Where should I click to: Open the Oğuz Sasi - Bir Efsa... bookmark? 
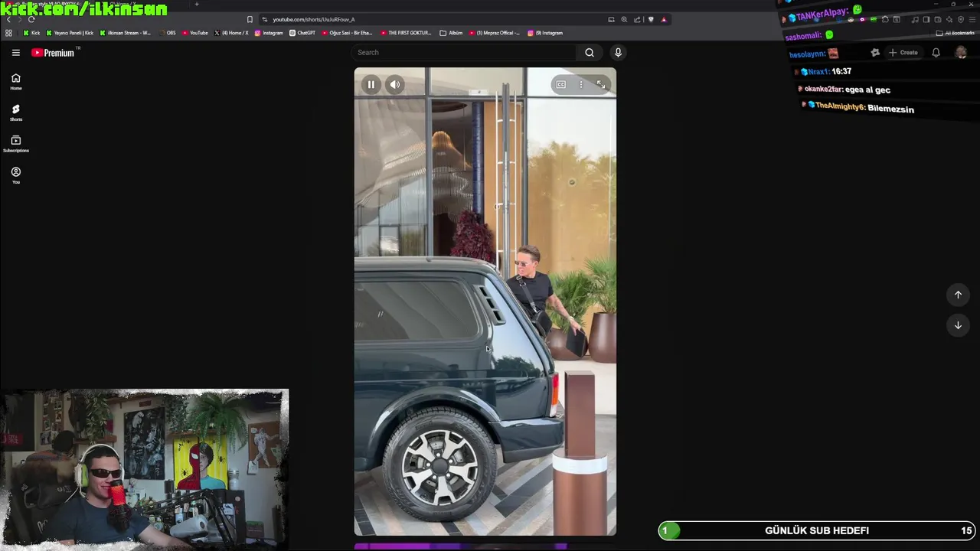click(347, 33)
